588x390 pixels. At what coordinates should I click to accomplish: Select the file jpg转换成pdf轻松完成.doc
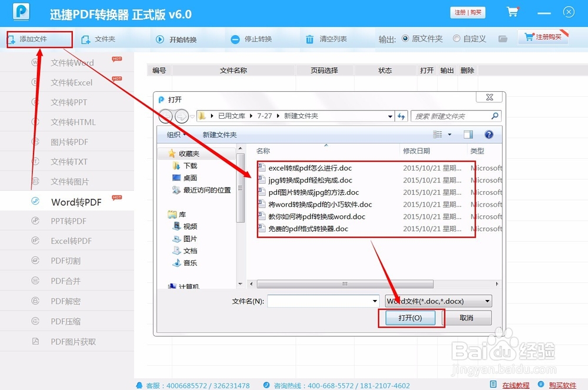(x=312, y=180)
